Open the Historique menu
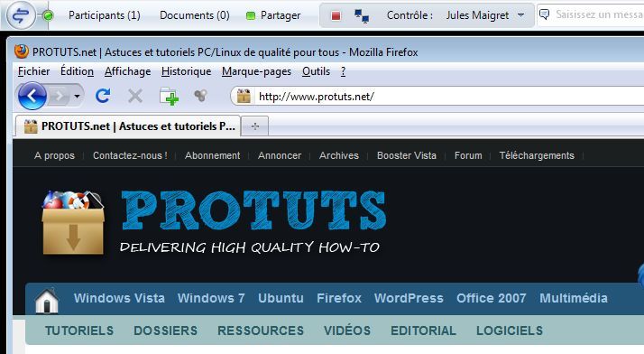 pyautogui.click(x=186, y=71)
